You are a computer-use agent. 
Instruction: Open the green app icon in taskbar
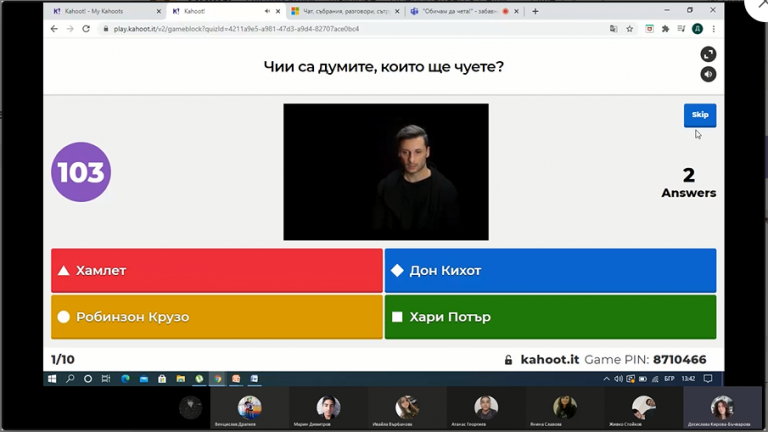pos(199,379)
